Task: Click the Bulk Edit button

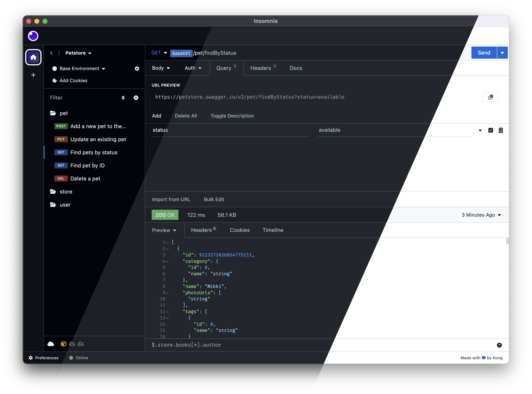Action: (214, 199)
